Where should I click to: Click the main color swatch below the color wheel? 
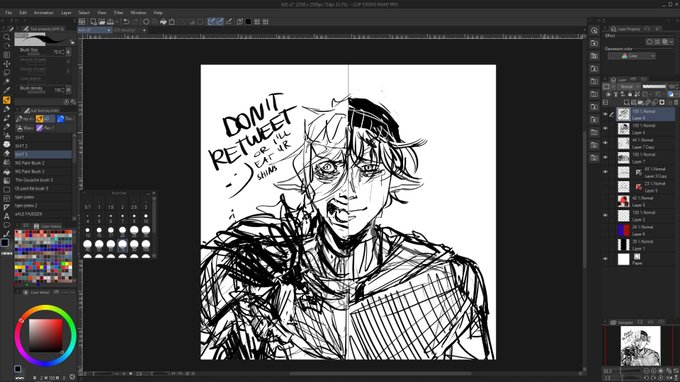(x=17, y=369)
